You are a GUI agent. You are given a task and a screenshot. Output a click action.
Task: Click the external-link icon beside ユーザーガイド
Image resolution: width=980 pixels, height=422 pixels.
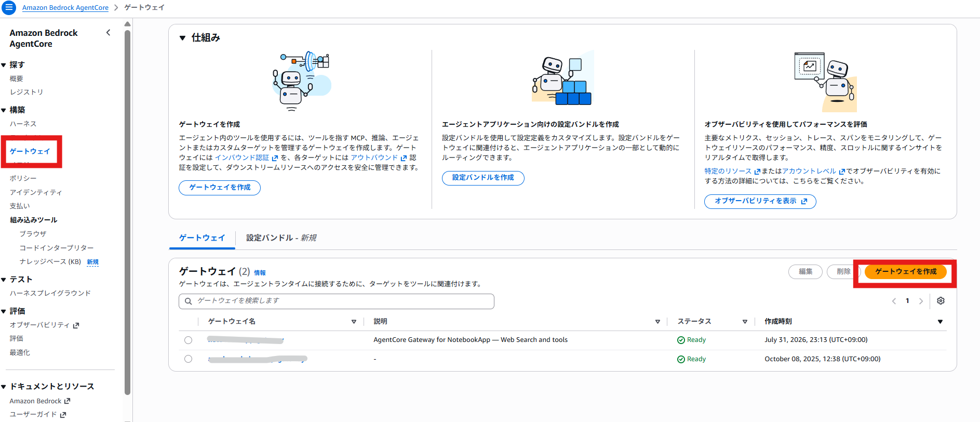pyautogui.click(x=63, y=415)
